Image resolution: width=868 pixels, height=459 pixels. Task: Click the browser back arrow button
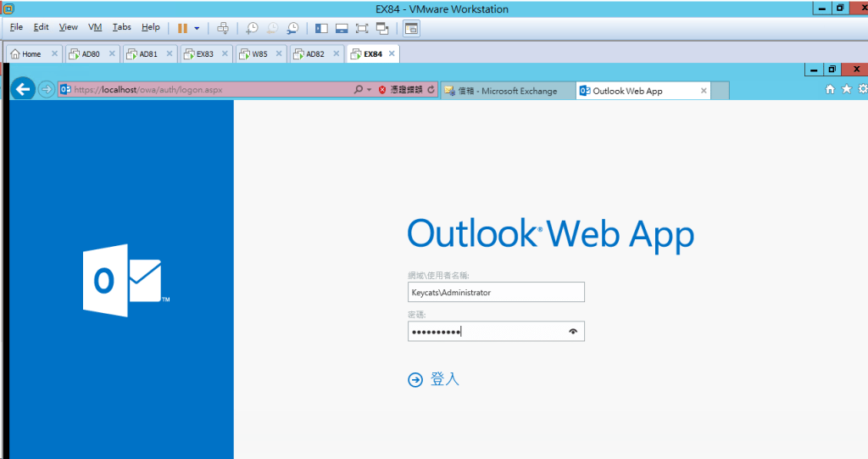(23, 88)
